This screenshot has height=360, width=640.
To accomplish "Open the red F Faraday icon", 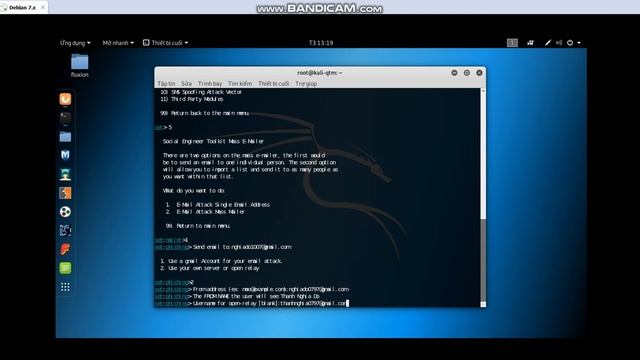I will tap(65, 249).
